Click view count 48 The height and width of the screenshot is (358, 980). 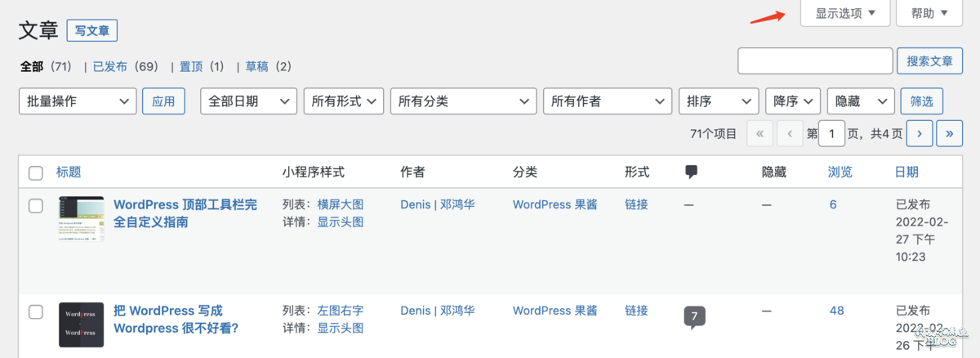coord(837,311)
